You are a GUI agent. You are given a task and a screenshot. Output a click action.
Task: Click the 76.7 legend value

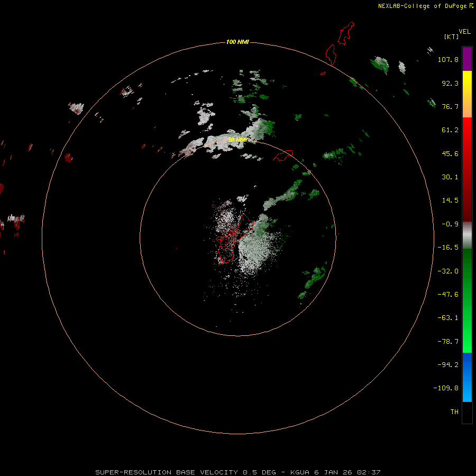tap(450, 106)
